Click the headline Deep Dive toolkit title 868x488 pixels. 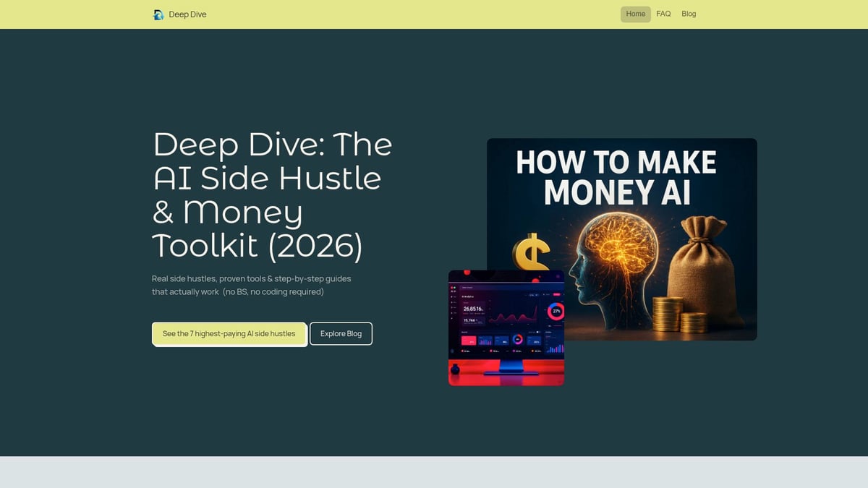coord(271,194)
